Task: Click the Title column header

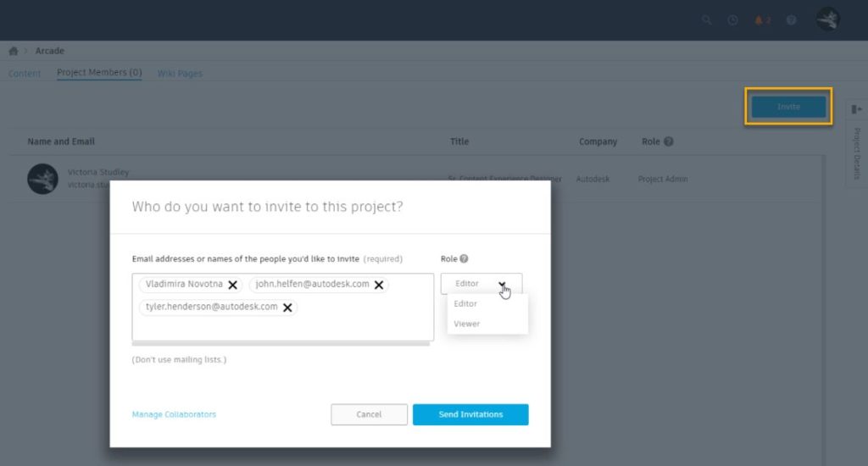Action: pos(459,141)
